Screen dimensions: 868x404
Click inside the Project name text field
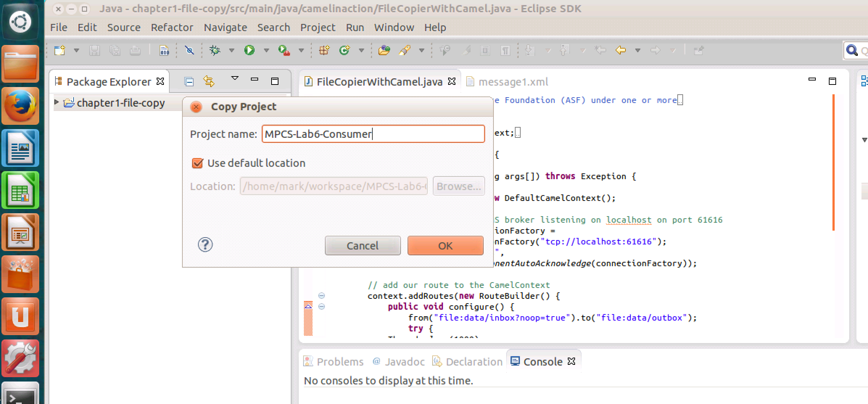pyautogui.click(x=373, y=134)
